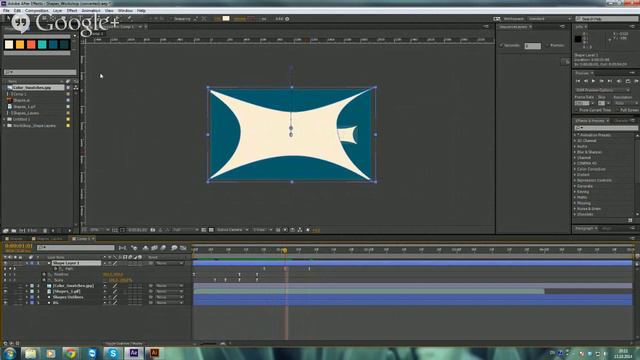Open the Workspace dropdown
The image size is (640, 360).
(549, 19)
